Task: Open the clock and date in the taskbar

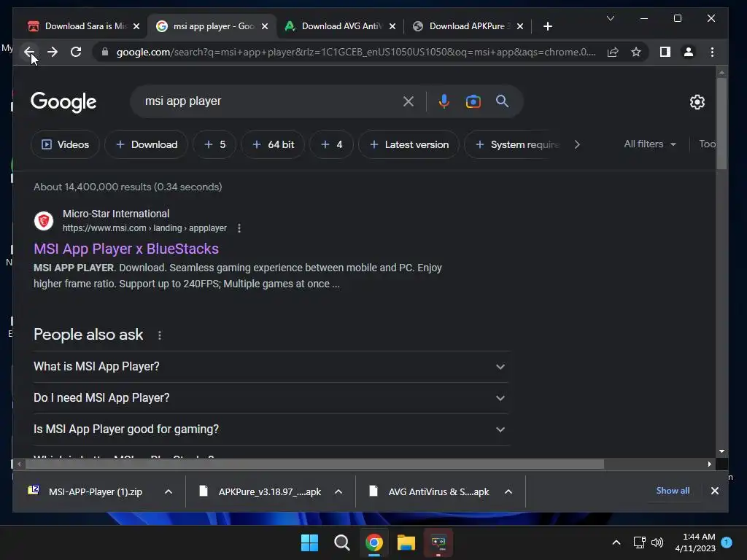Action: point(695,542)
